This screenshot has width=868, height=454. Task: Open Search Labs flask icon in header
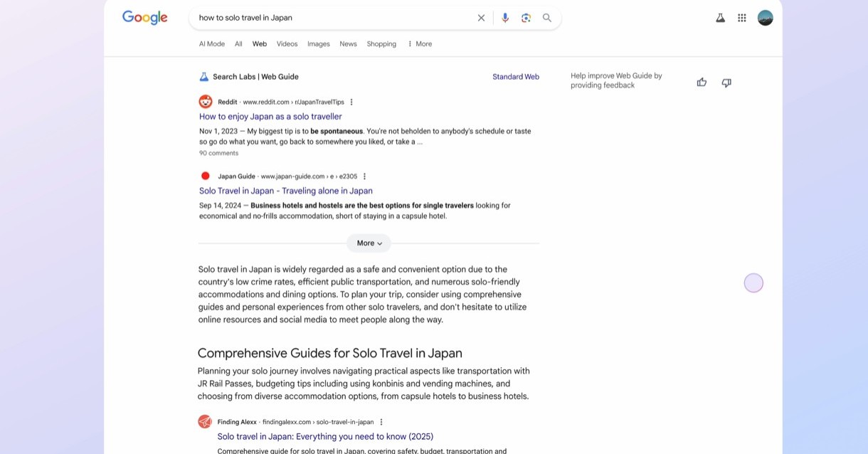click(x=720, y=18)
